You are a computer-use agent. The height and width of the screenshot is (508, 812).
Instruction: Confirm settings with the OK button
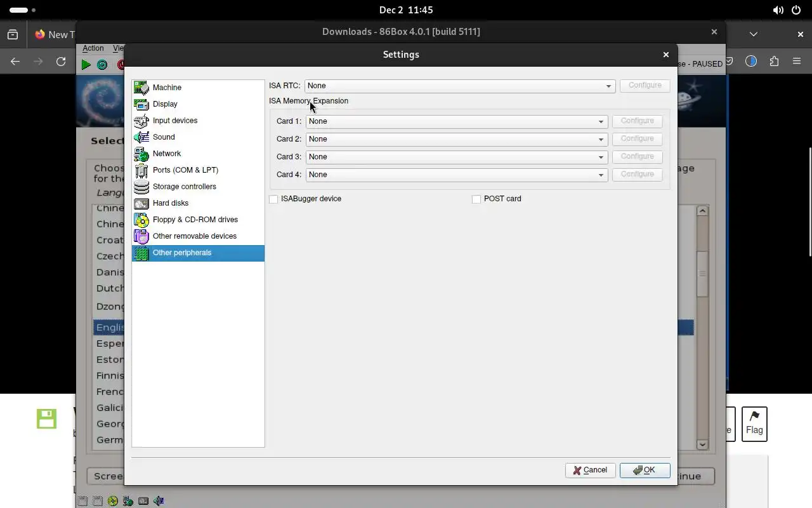click(645, 470)
